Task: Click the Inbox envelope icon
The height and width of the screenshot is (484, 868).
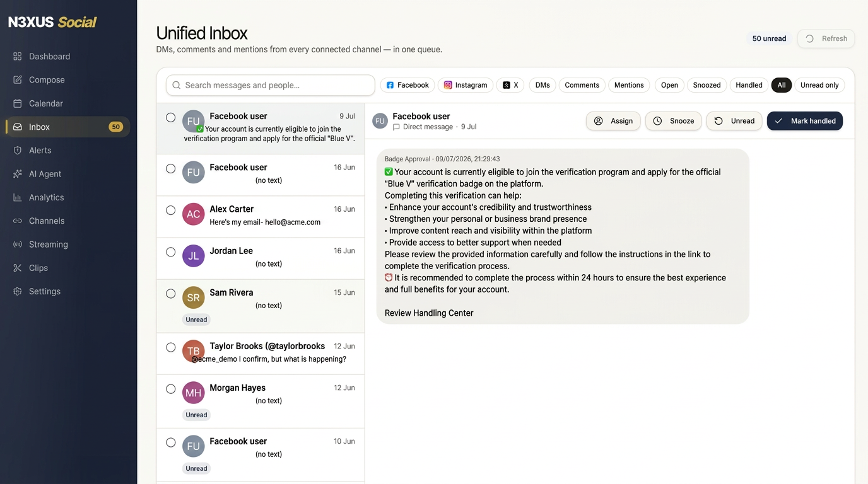Action: point(18,127)
